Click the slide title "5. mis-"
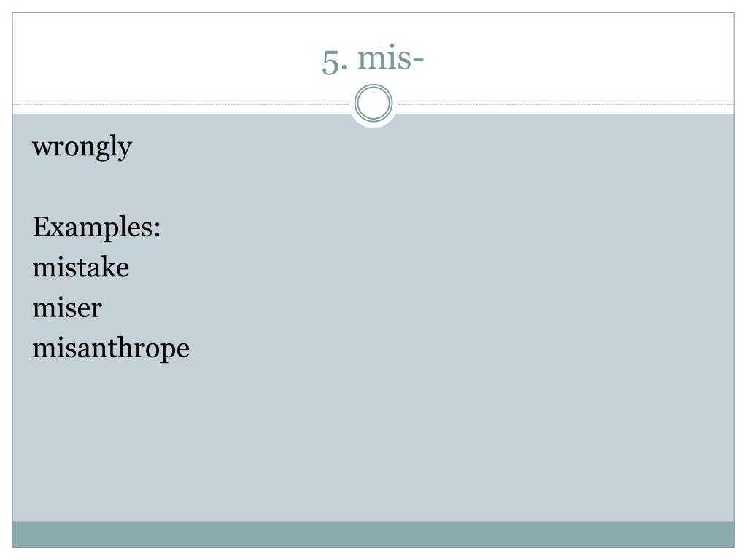747x560 pixels. [x=373, y=59]
